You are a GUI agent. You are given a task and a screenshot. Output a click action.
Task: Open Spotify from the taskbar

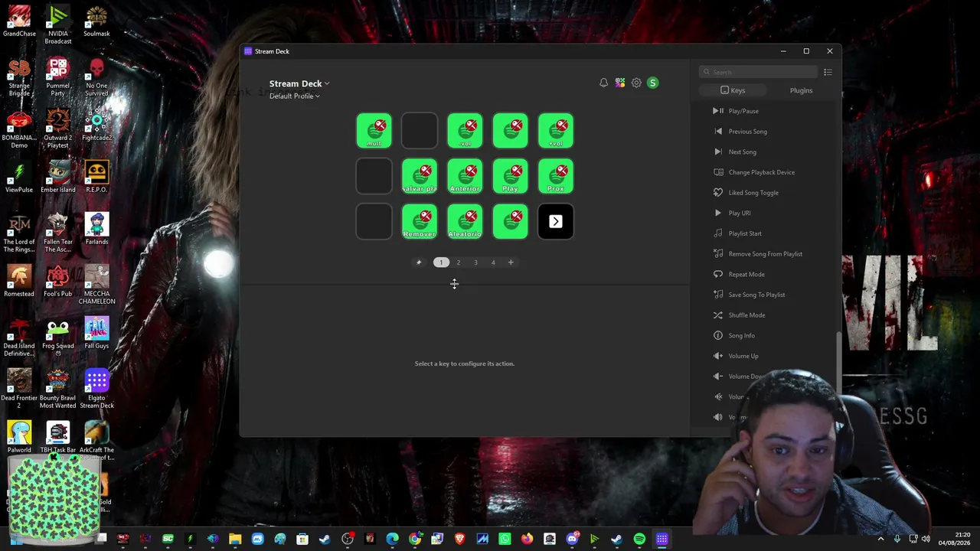pos(639,539)
